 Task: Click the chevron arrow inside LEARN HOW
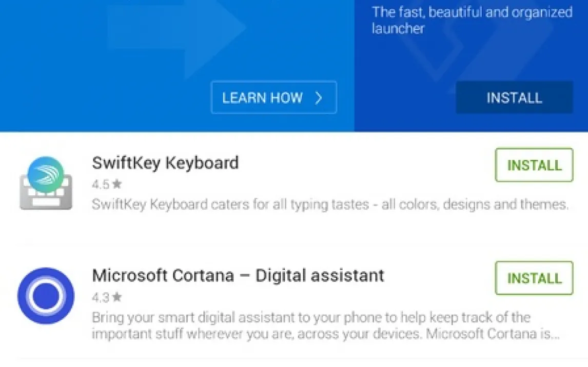tap(319, 98)
